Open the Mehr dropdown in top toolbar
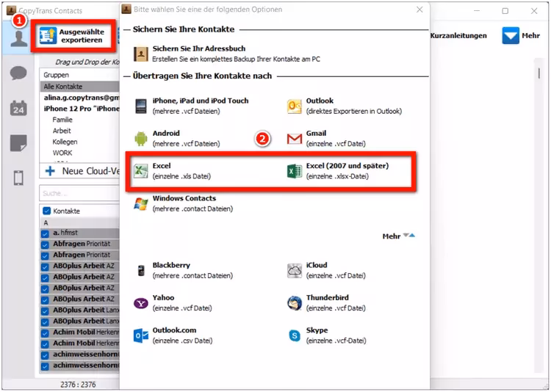The height and width of the screenshot is (392, 551). click(x=520, y=35)
